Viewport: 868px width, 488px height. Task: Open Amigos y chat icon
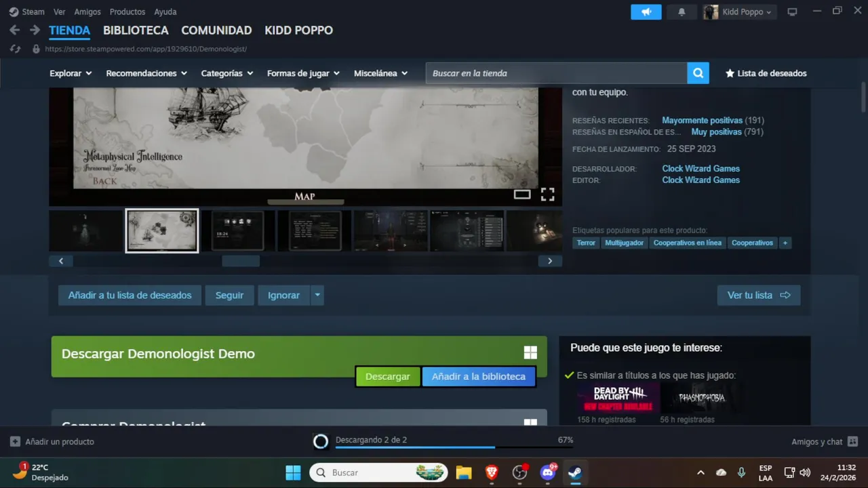point(852,442)
